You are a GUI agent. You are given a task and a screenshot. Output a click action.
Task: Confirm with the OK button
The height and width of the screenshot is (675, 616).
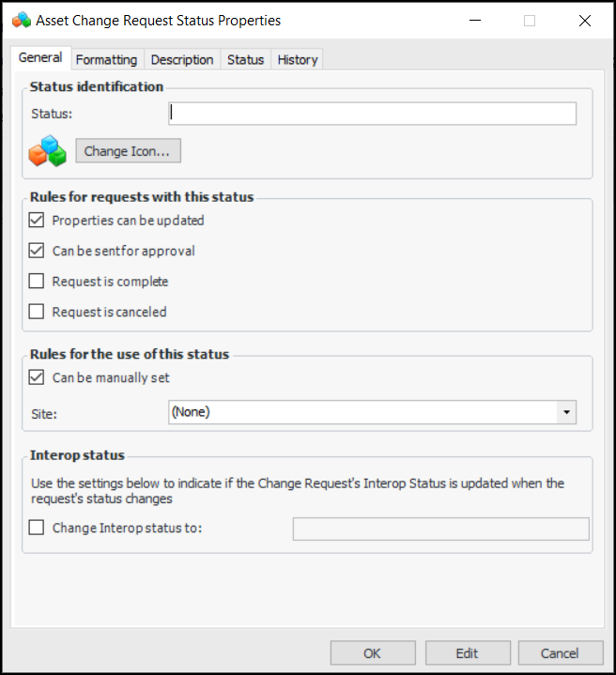click(373, 653)
